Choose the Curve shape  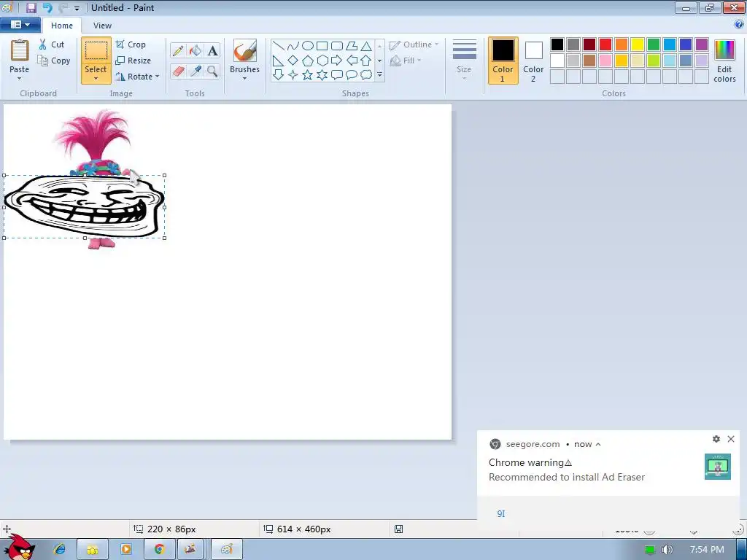(x=293, y=46)
